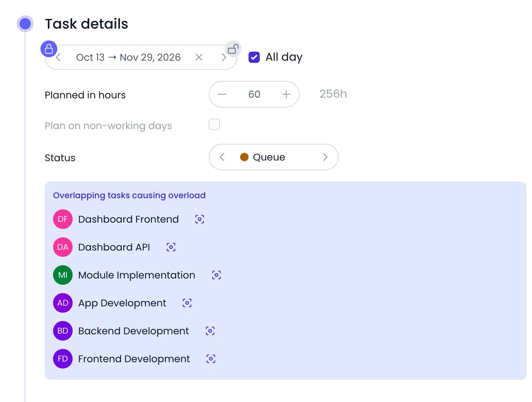This screenshot has width=532, height=402.
Task: Shift date range to next period
Action: (x=224, y=57)
